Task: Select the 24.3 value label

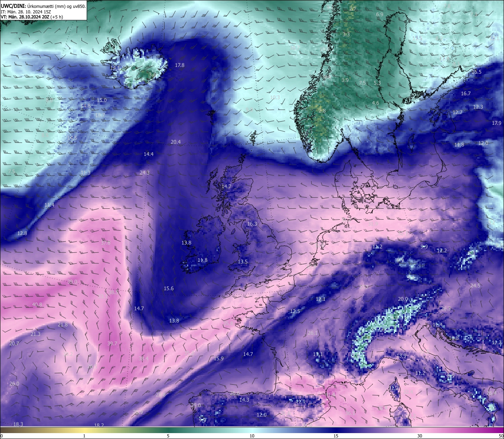Action: coord(145,172)
